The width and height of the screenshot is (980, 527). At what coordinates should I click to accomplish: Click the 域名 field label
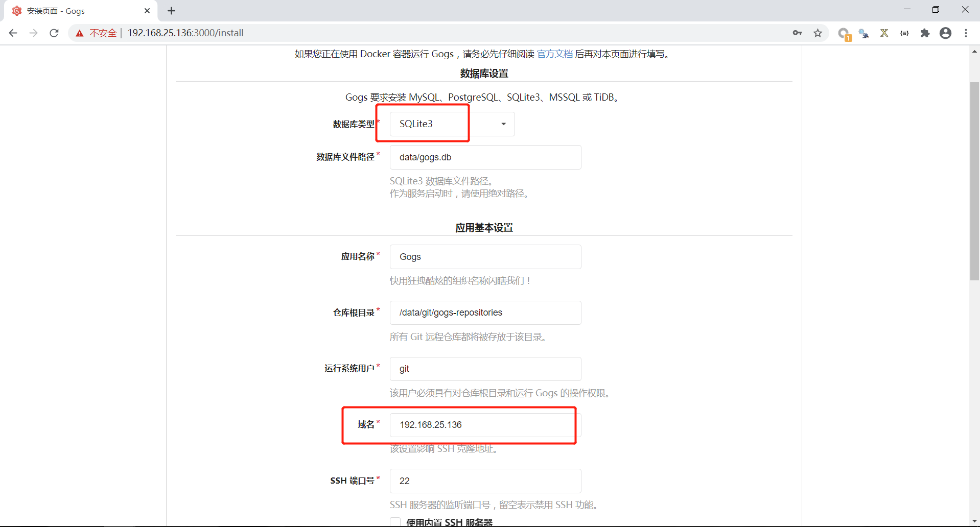(366, 425)
